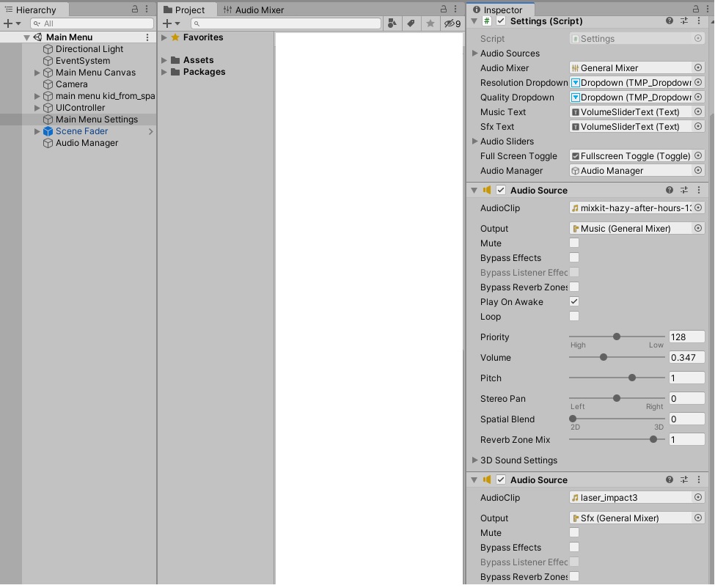Adjust the Priority slider
The height and width of the screenshot is (588, 715).
[x=617, y=337]
